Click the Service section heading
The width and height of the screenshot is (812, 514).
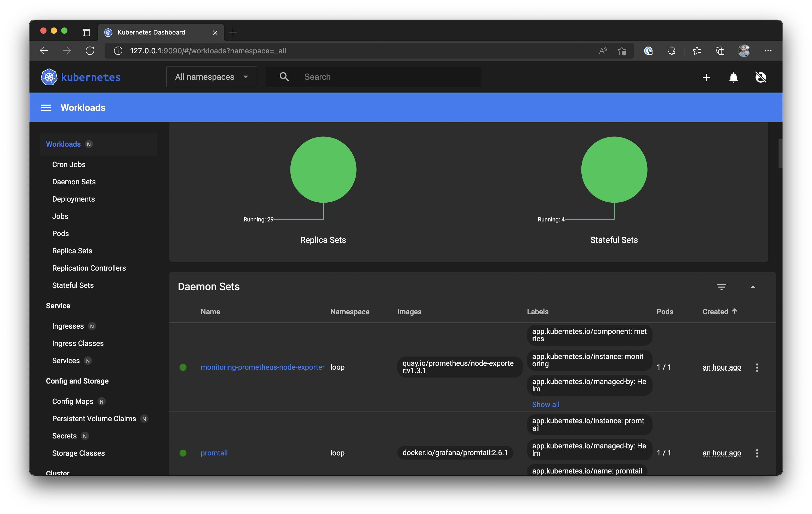click(x=58, y=306)
